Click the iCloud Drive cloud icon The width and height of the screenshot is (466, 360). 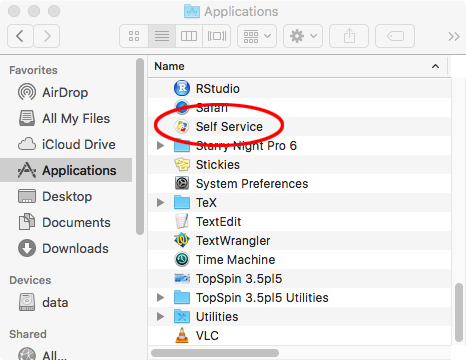[x=27, y=144]
